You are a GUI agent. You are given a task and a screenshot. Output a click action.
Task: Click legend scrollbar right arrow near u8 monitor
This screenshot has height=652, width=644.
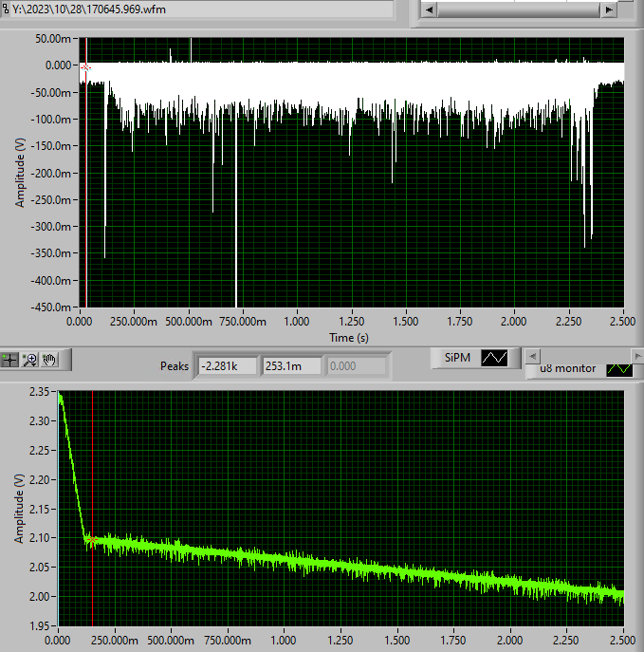(x=637, y=356)
